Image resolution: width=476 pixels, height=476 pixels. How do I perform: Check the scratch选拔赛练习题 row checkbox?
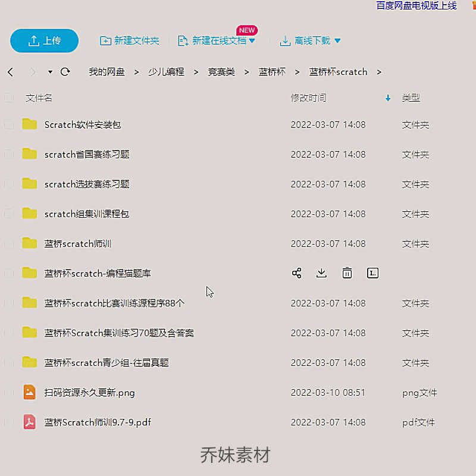[x=9, y=184]
